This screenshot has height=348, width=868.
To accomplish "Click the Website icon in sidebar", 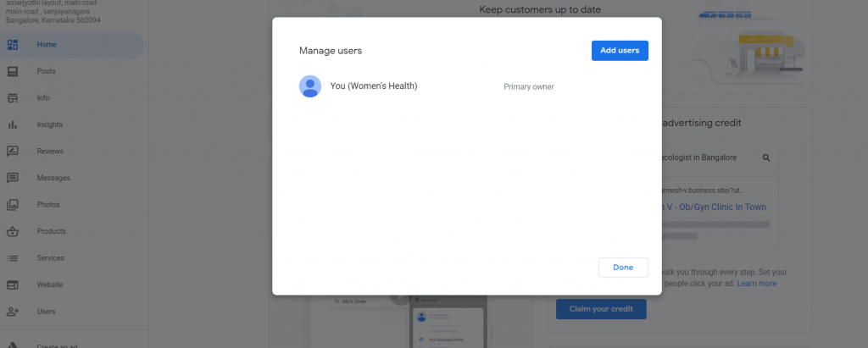I will 13,285.
